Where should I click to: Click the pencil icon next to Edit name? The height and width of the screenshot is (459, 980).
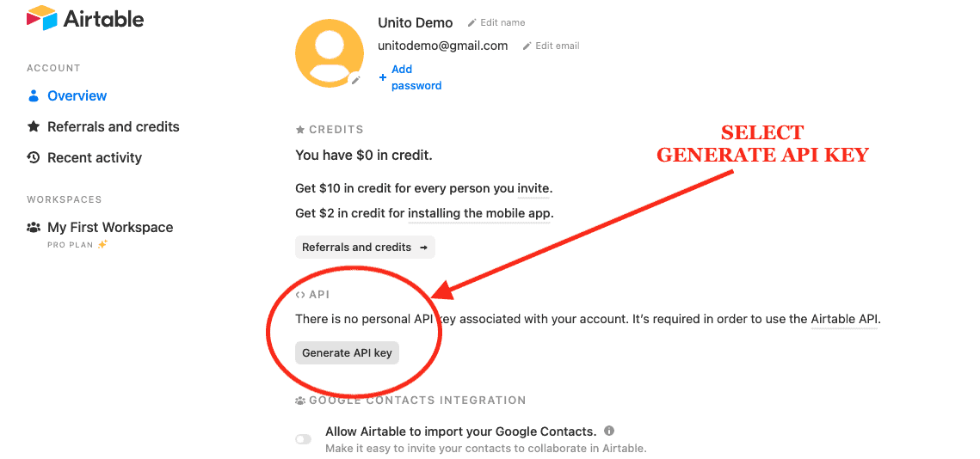[472, 22]
